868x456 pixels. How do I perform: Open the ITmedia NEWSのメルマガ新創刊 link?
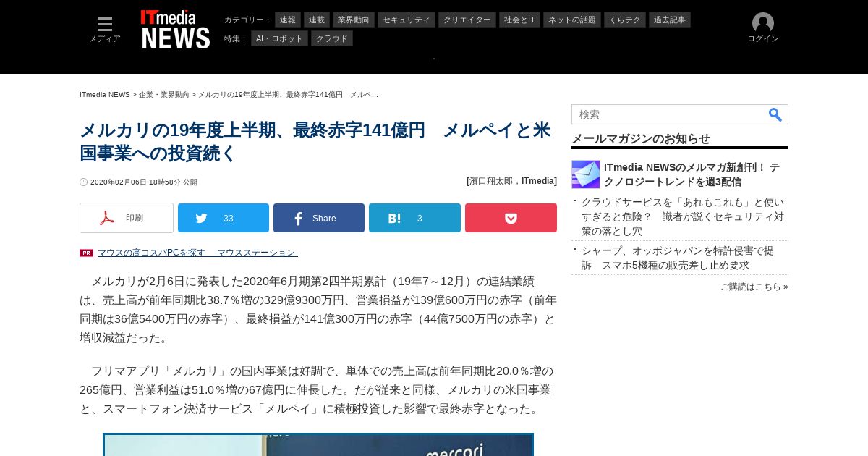692,174
